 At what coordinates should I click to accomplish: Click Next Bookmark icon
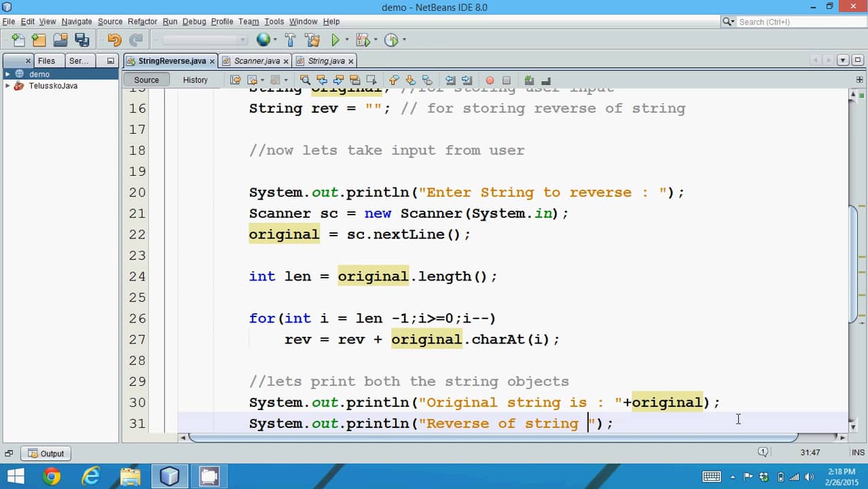(410, 79)
